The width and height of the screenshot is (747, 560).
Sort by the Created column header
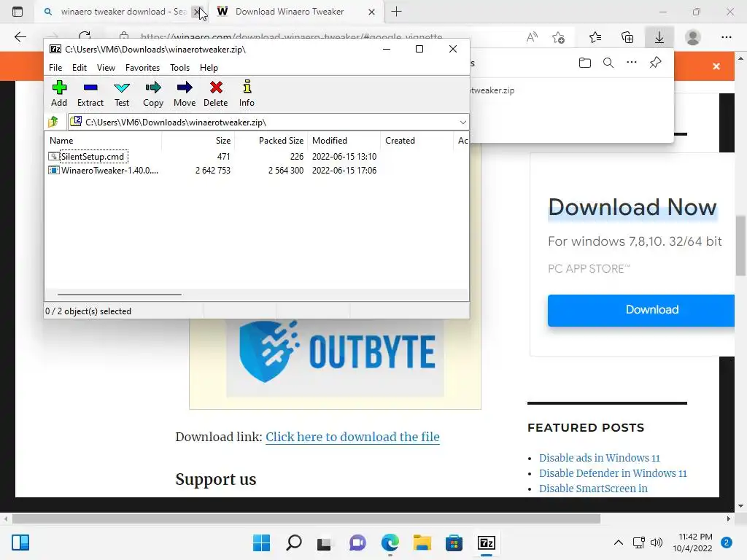click(417, 141)
